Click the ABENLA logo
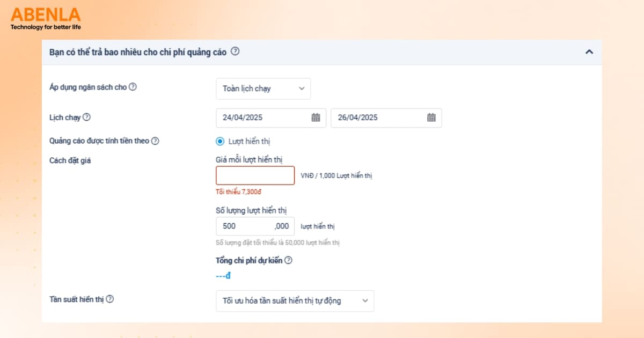The height and width of the screenshot is (338, 644). (x=46, y=18)
